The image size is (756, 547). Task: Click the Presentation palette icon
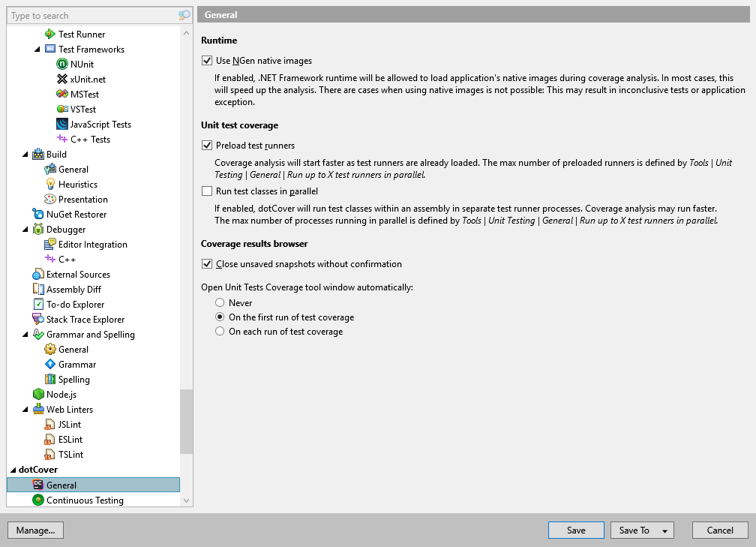pyautogui.click(x=50, y=200)
